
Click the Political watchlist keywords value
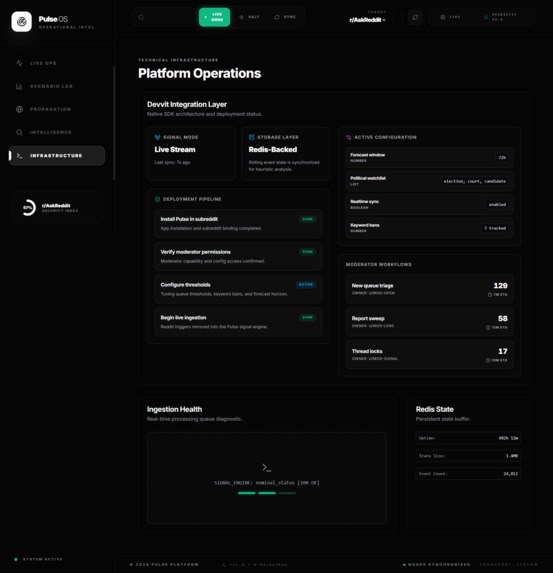pos(474,181)
